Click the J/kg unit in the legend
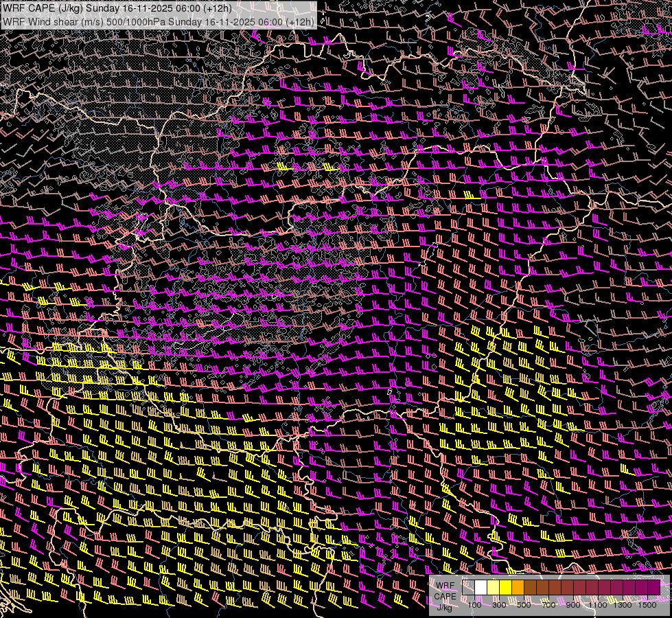The height and width of the screenshot is (618, 672). click(x=445, y=607)
